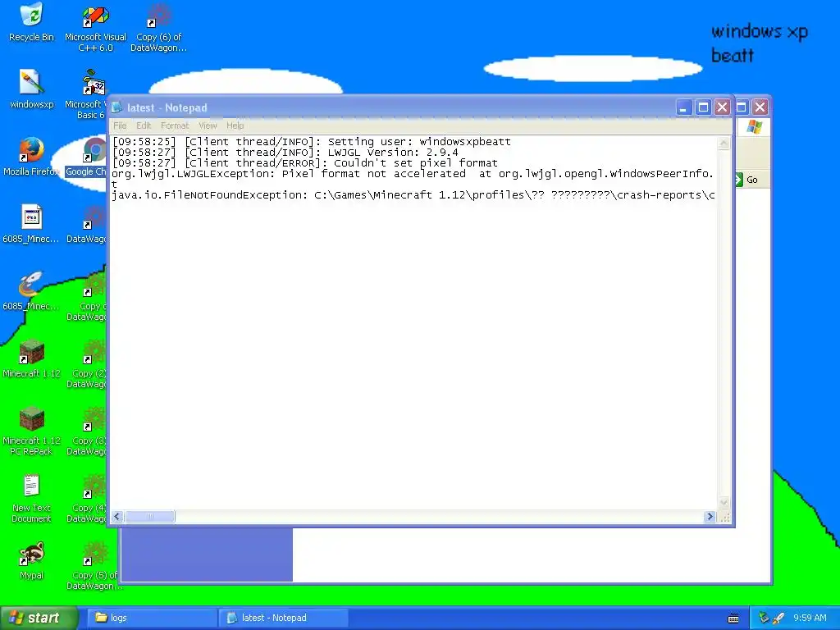Open the Recycle Bin desktop icon
This screenshot has height=630, width=840.
tap(31, 22)
